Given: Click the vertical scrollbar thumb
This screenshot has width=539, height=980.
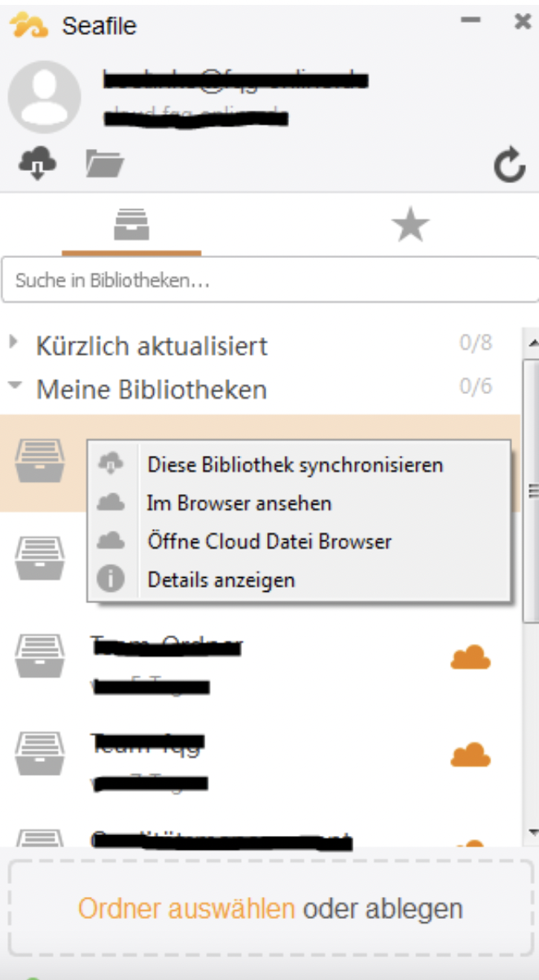Looking at the screenshot, I should (532, 488).
